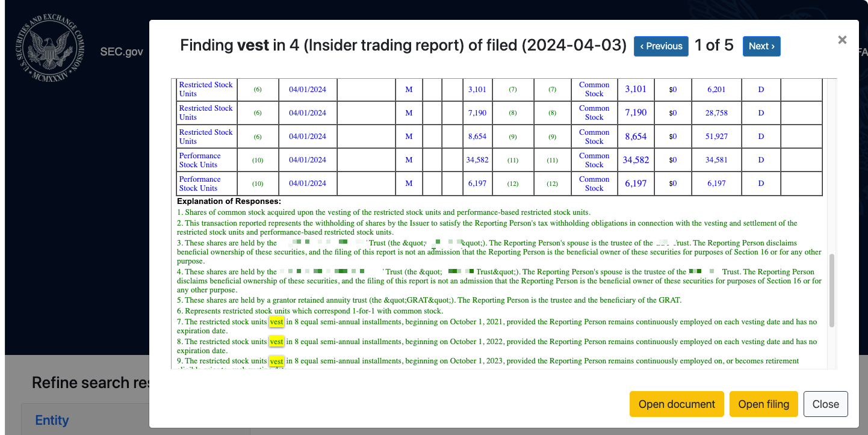The width and height of the screenshot is (868, 435).
Task: Jump to the next search match
Action: [x=761, y=46]
